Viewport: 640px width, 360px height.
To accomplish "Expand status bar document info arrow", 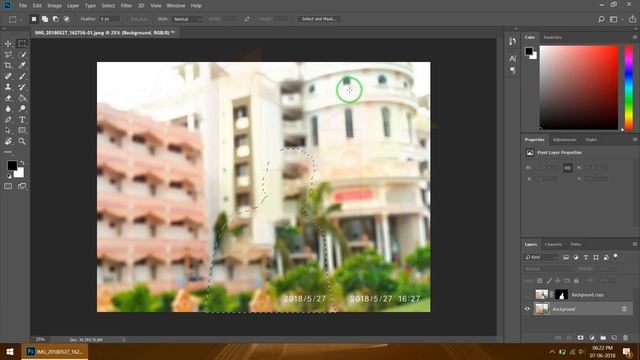I will coord(124,340).
